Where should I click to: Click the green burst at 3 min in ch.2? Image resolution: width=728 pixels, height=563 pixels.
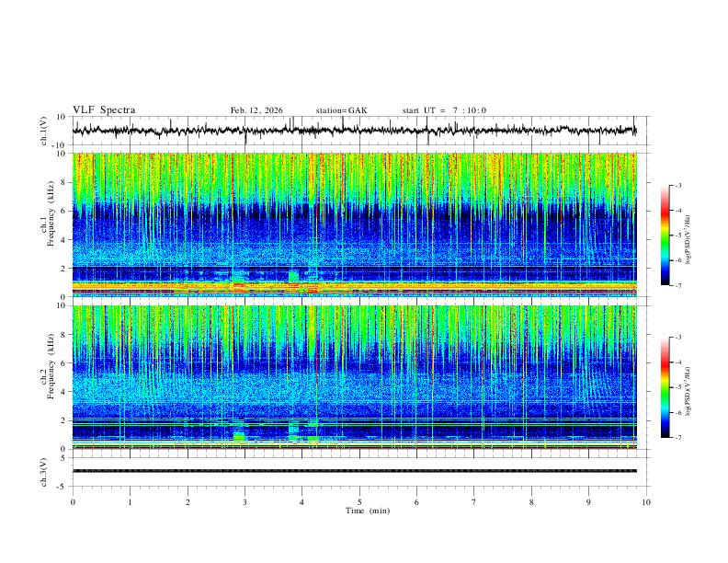pyautogui.click(x=239, y=437)
